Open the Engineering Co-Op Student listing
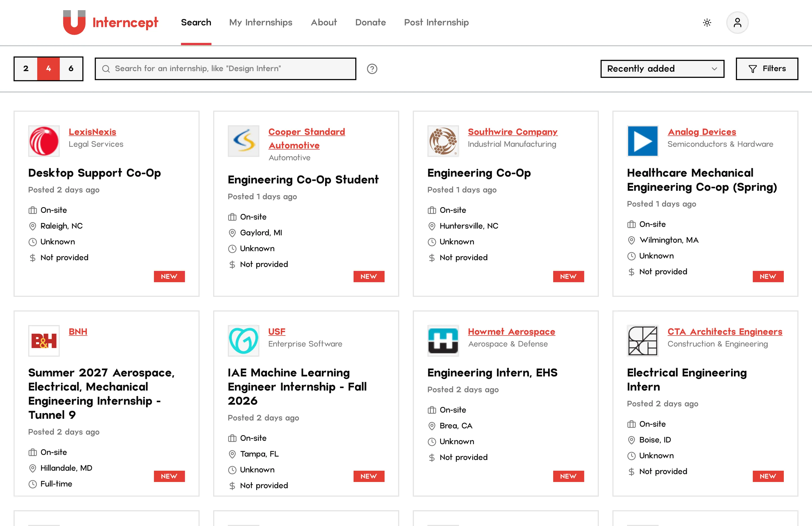 (303, 180)
